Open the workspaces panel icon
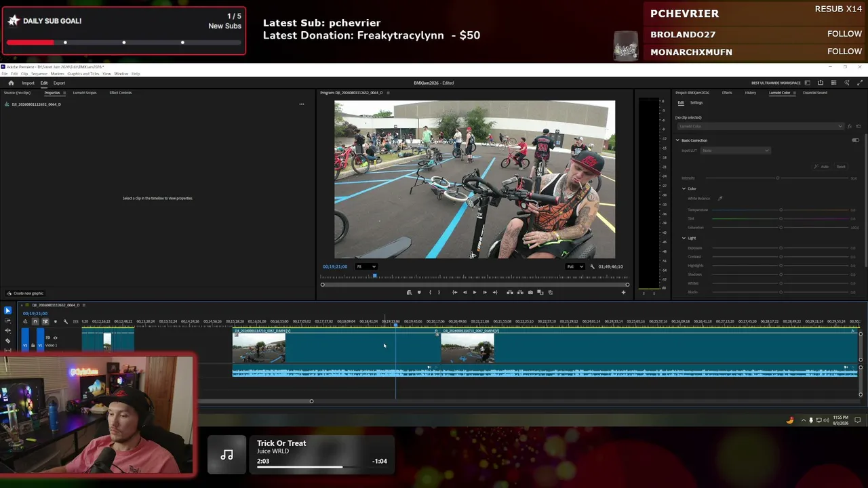This screenshot has width=868, height=488. click(x=807, y=83)
